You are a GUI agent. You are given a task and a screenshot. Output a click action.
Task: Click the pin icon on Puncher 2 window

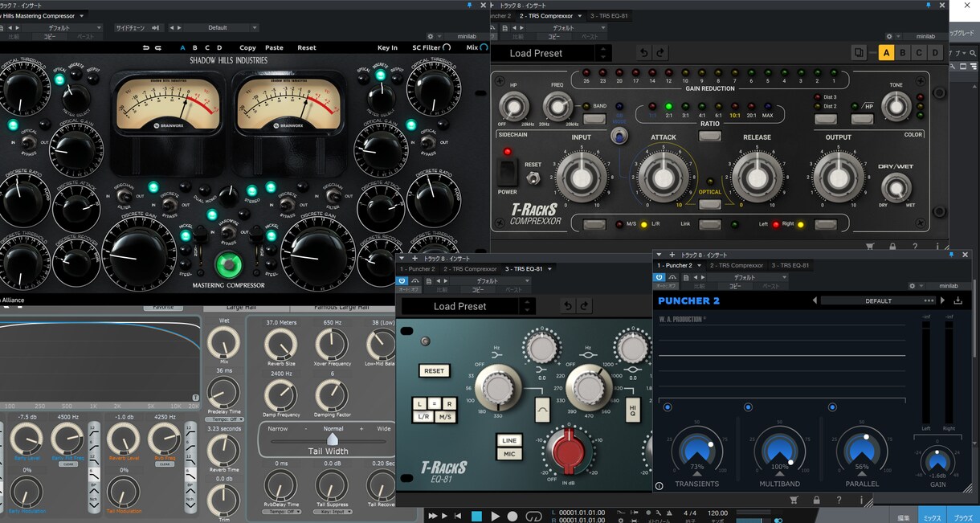(951, 255)
